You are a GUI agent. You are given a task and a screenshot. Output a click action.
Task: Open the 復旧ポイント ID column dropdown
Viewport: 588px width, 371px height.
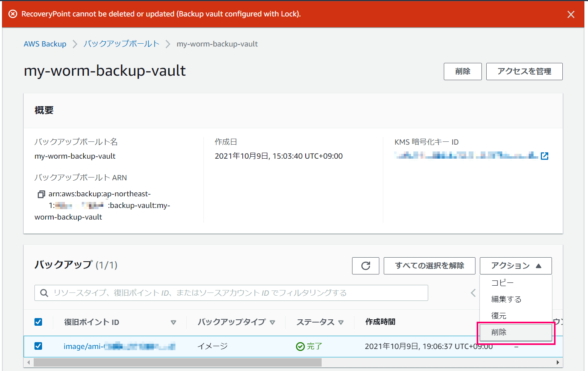173,322
